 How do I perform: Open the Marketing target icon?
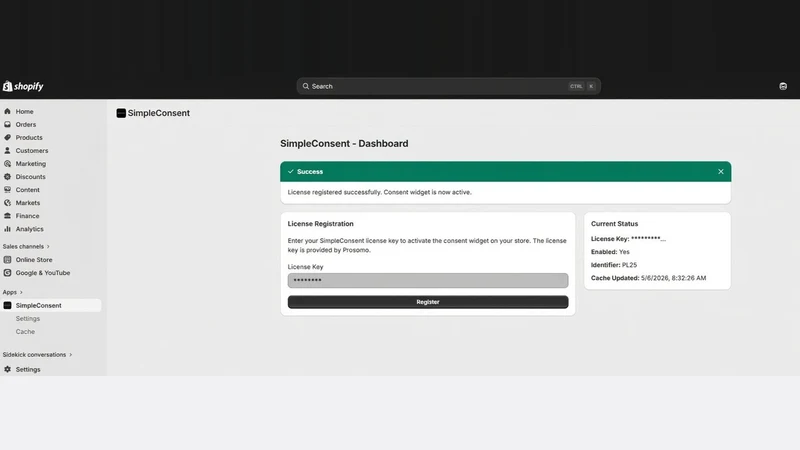tap(7, 164)
